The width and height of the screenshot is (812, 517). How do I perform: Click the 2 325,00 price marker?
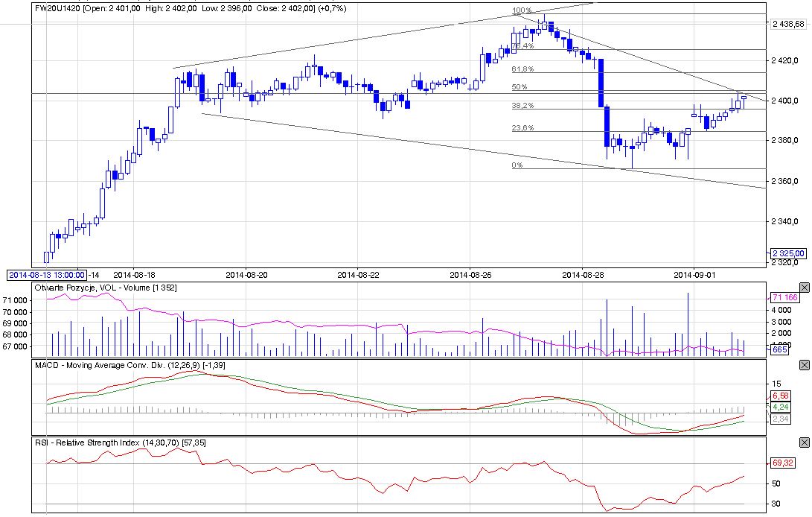pos(788,253)
